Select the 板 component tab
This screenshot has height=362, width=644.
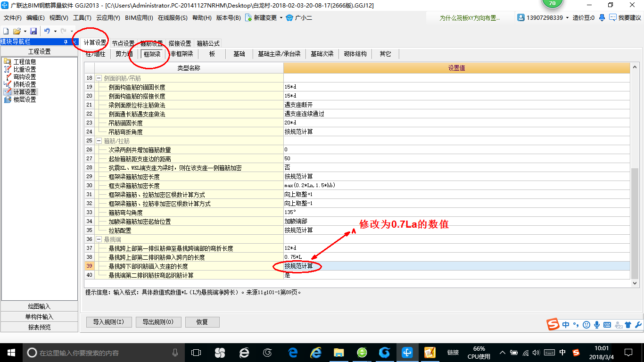pyautogui.click(x=212, y=54)
